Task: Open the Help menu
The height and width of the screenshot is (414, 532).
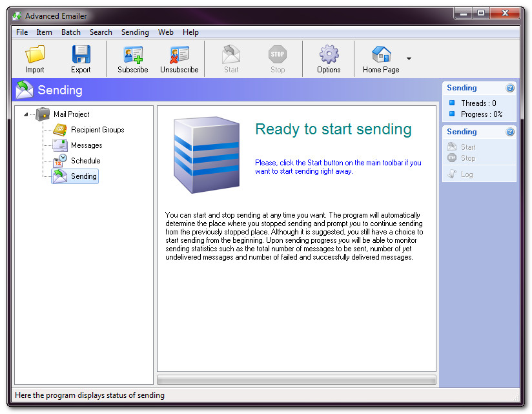Action: [x=190, y=32]
